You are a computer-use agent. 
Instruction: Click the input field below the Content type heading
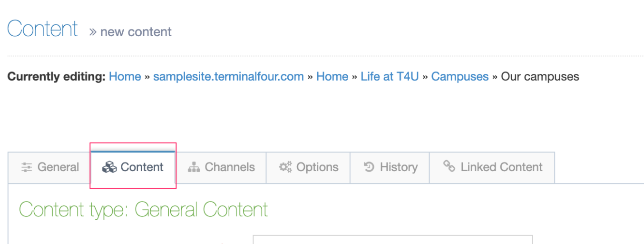tap(392, 239)
